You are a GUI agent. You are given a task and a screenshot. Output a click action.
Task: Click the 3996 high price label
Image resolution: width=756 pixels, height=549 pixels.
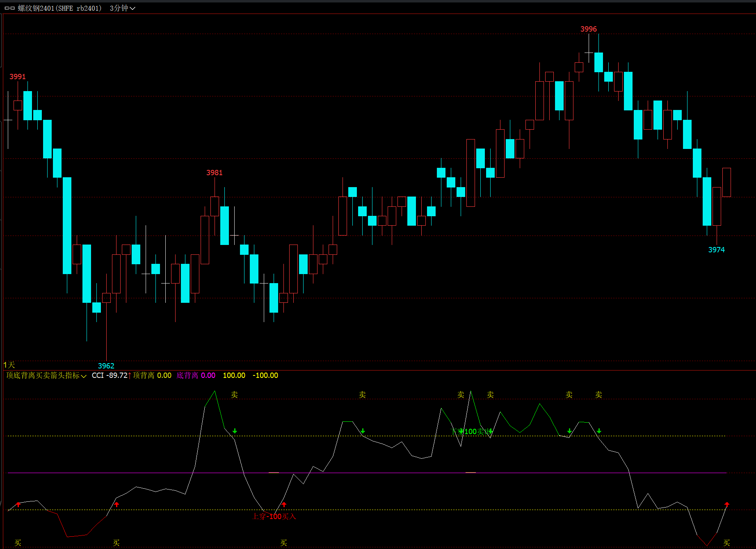pos(589,29)
